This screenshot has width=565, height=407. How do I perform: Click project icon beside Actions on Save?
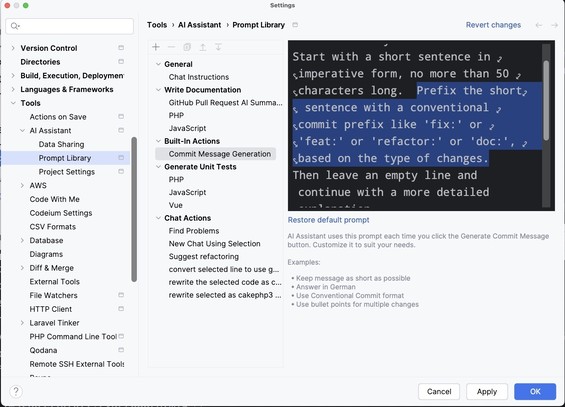click(x=121, y=116)
